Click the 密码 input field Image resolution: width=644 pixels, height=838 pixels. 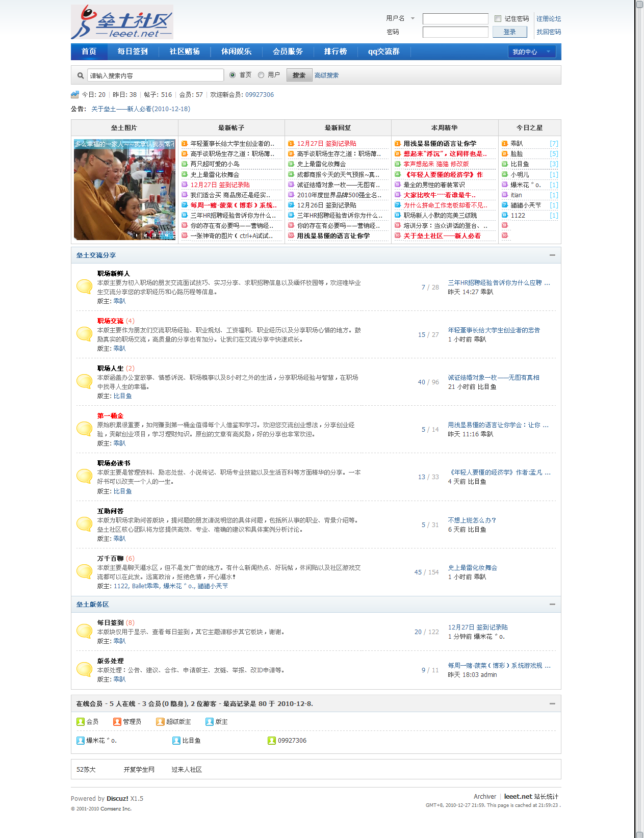click(455, 32)
